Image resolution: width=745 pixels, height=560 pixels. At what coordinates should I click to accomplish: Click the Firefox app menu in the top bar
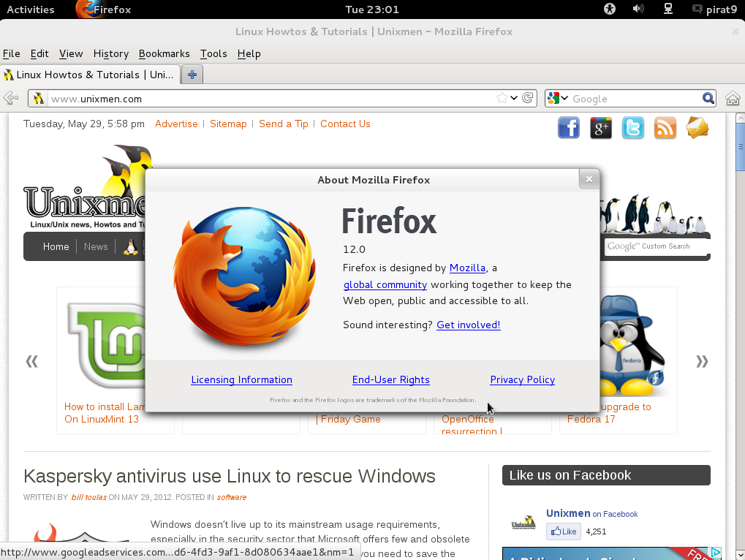click(103, 9)
